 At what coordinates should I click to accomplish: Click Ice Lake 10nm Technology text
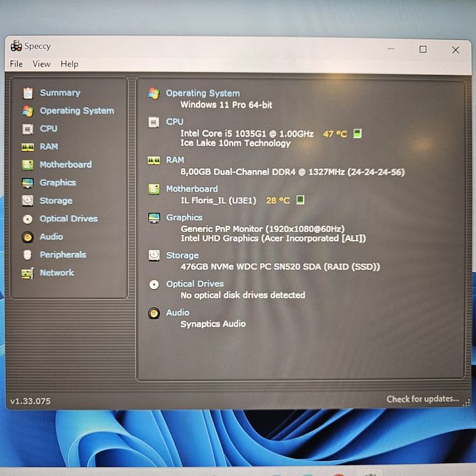[235, 143]
